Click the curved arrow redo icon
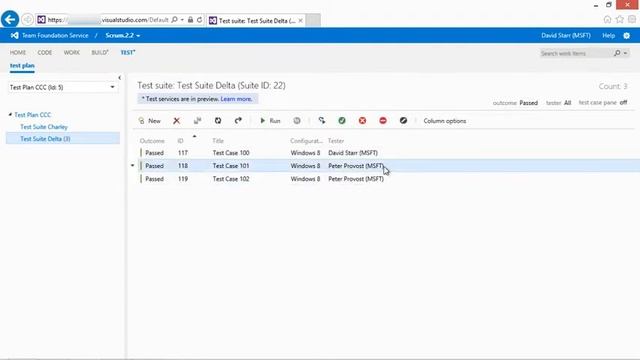 pyautogui.click(x=238, y=120)
